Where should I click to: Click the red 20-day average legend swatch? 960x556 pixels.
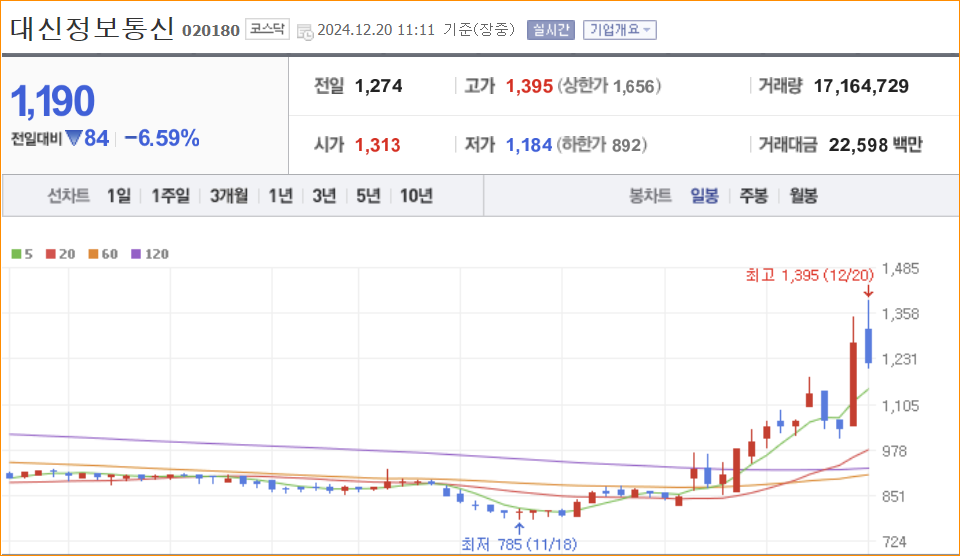(x=51, y=254)
